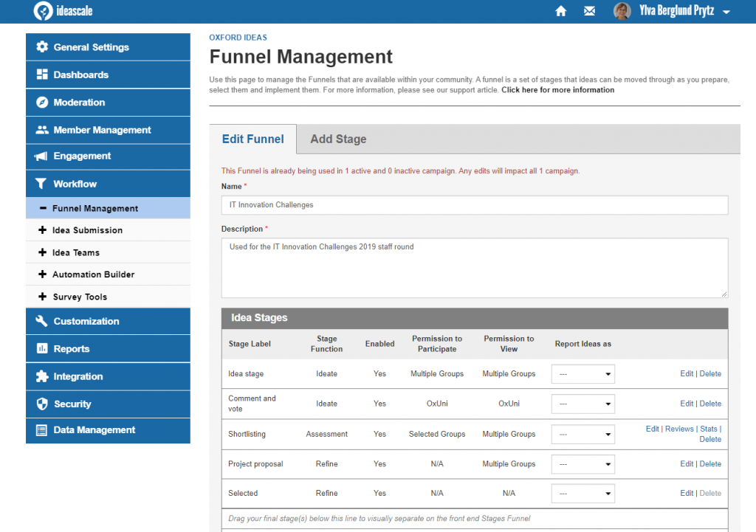Open the Reviews link for Shortlisting

(x=679, y=429)
